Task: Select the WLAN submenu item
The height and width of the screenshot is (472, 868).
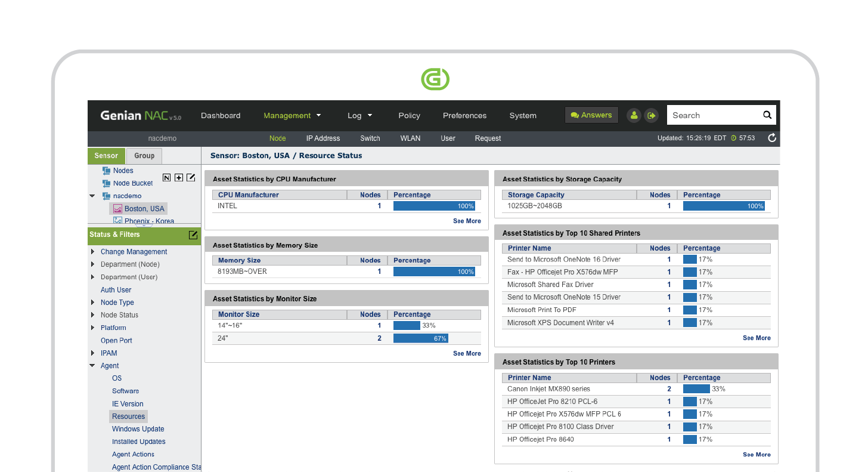Action: point(410,138)
